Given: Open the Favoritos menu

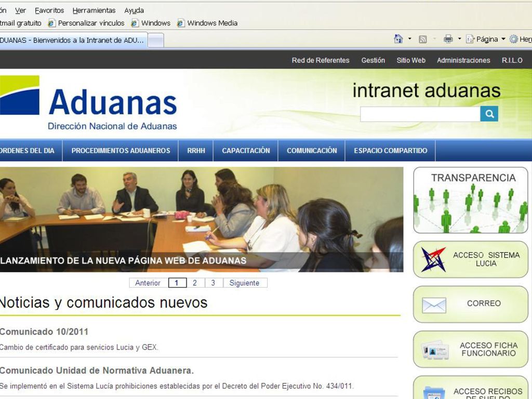Looking at the screenshot, I should coord(49,10).
